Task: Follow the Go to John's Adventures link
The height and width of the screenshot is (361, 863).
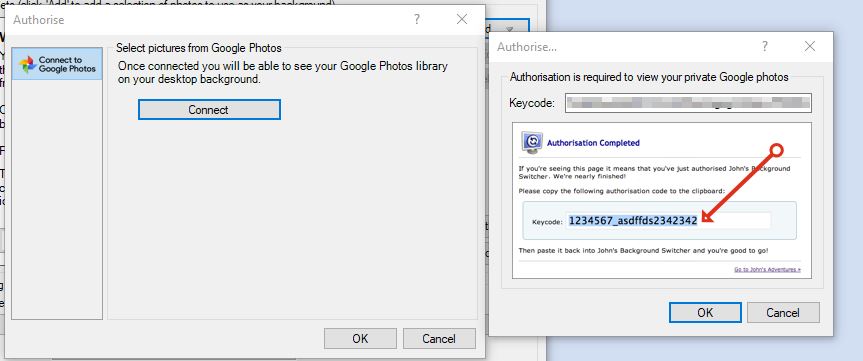Action: (767, 270)
